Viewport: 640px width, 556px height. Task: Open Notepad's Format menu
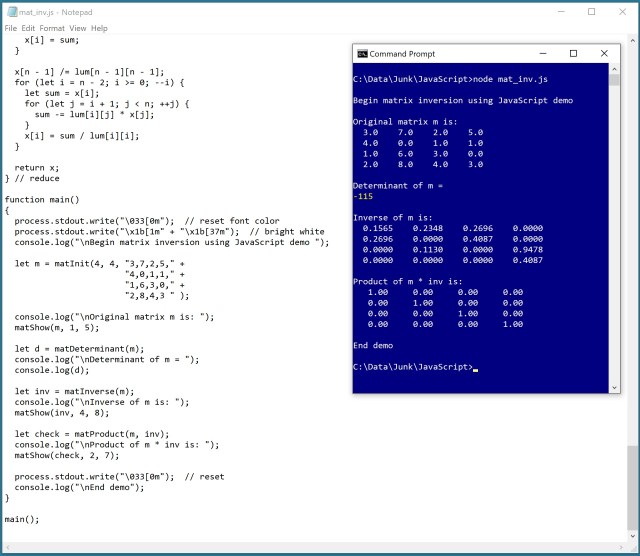click(53, 28)
